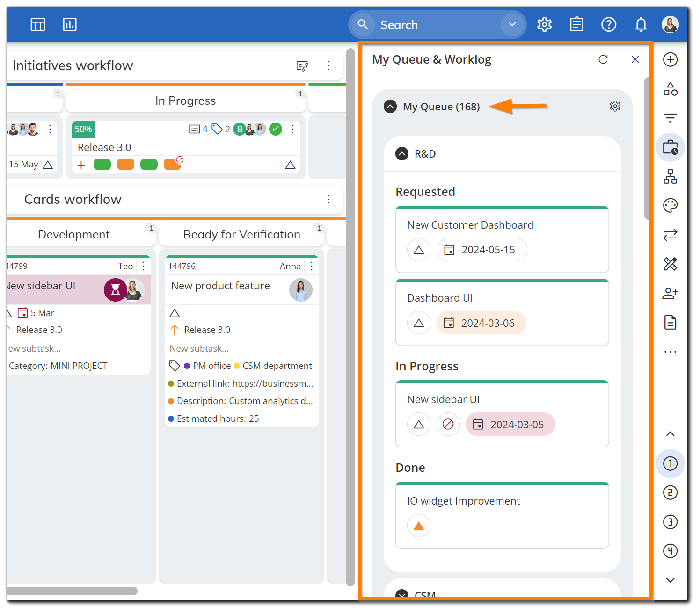Click the settings gear next to My Queue
Image resolution: width=700 pixels, height=613 pixels.
(x=615, y=106)
